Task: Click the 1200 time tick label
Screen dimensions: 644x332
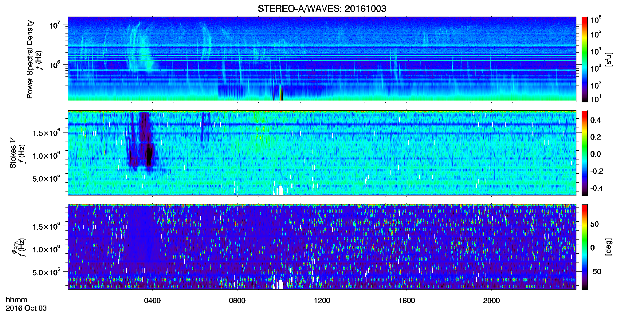Action: point(322,301)
